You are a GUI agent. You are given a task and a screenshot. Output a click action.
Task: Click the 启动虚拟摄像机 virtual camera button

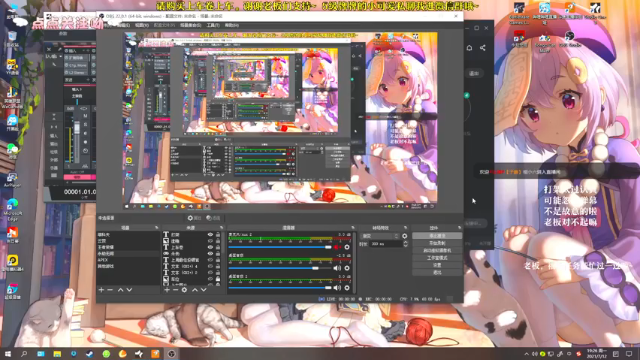click(437, 251)
